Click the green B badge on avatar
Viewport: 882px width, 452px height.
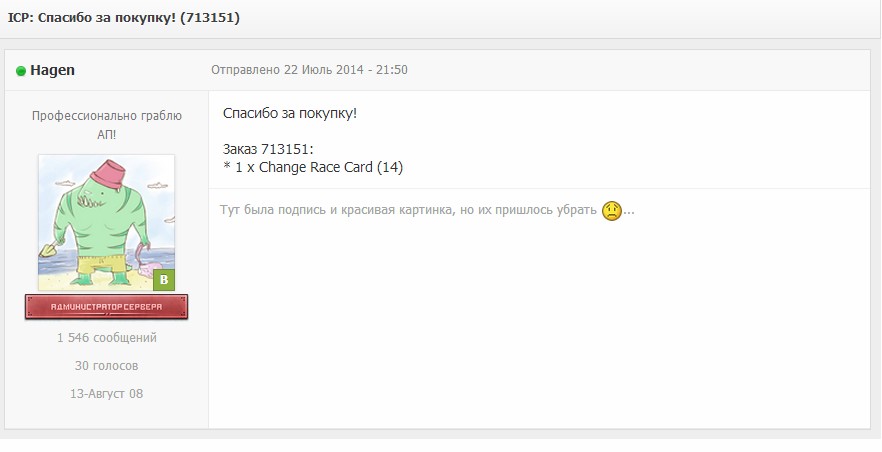coord(164,280)
